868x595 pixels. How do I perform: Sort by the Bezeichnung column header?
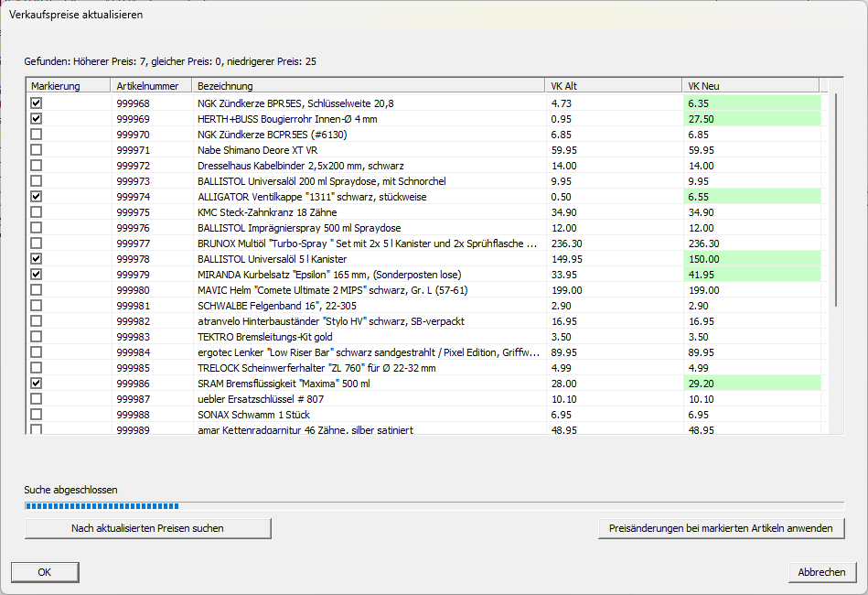click(368, 86)
